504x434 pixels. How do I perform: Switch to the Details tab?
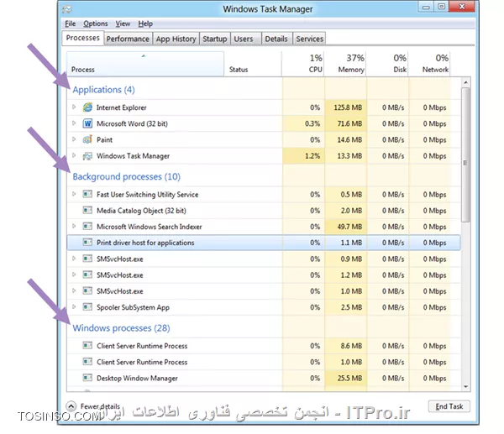click(x=276, y=39)
